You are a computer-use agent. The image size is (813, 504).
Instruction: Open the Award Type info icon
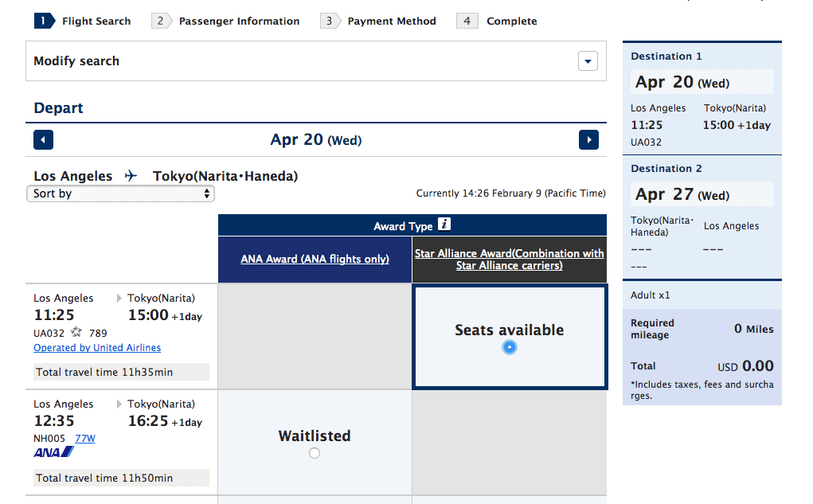pos(444,224)
